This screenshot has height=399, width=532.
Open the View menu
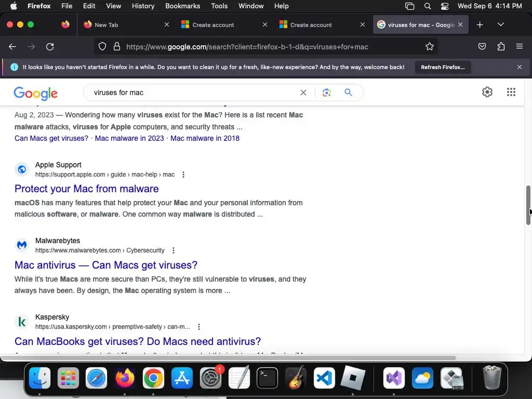click(113, 6)
